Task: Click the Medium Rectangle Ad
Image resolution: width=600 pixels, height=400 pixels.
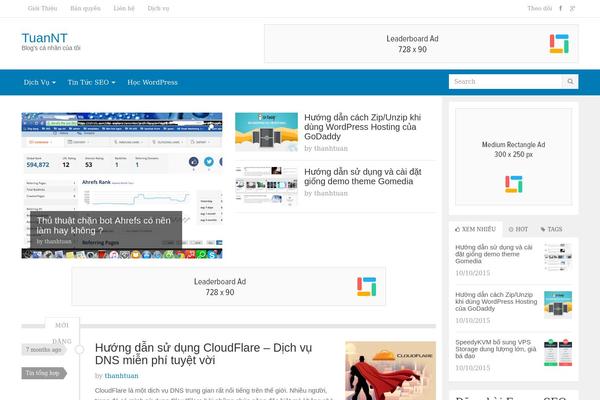Action: [x=514, y=157]
